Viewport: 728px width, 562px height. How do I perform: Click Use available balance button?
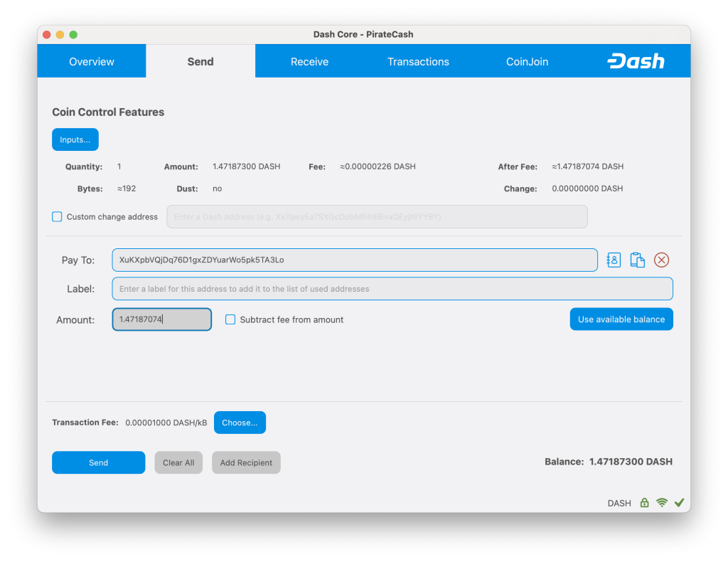(x=621, y=319)
